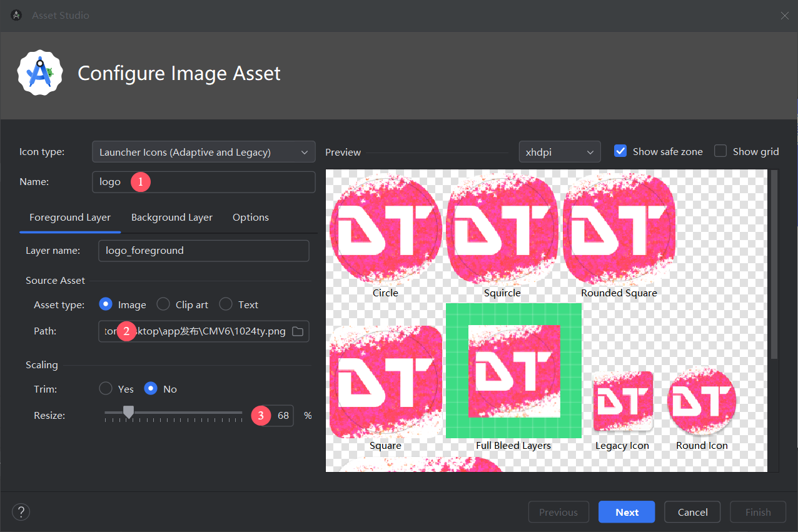Screen dimensions: 798x532
Task: Click the folder browse icon in Path field
Action: (x=298, y=331)
